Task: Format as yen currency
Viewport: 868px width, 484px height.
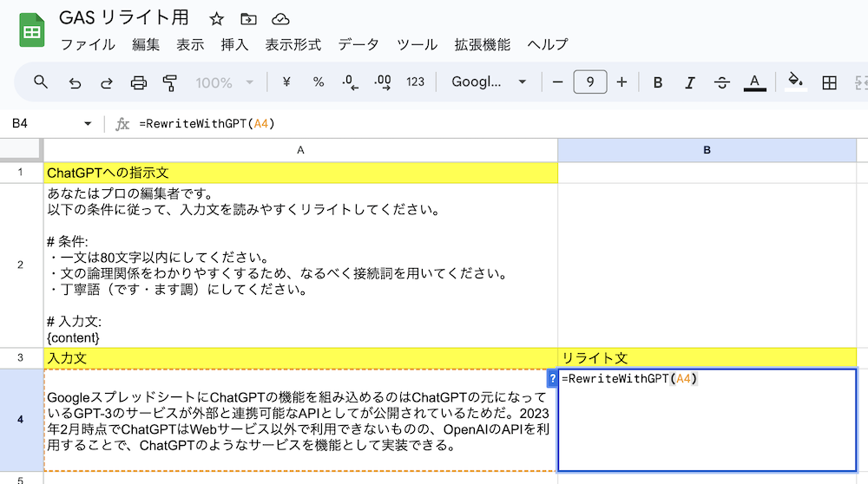Action: pyautogui.click(x=286, y=82)
